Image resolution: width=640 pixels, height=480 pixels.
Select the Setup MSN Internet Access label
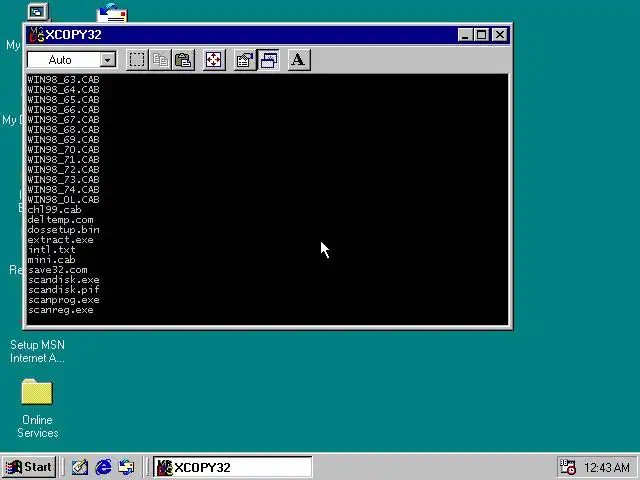[37, 351]
